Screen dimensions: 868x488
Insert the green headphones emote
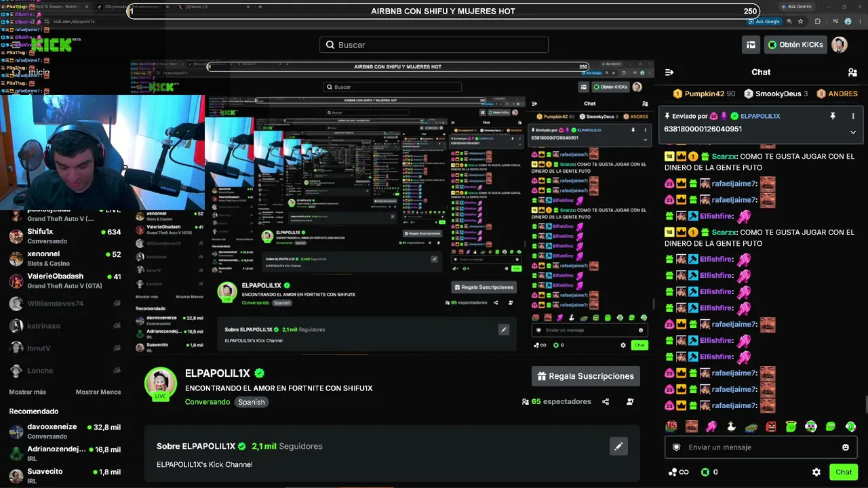click(811, 426)
